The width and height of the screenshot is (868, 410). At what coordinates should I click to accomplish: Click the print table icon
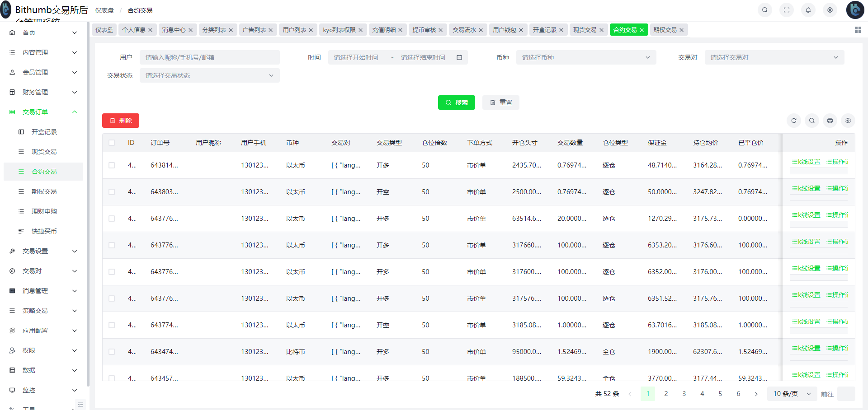pyautogui.click(x=830, y=121)
